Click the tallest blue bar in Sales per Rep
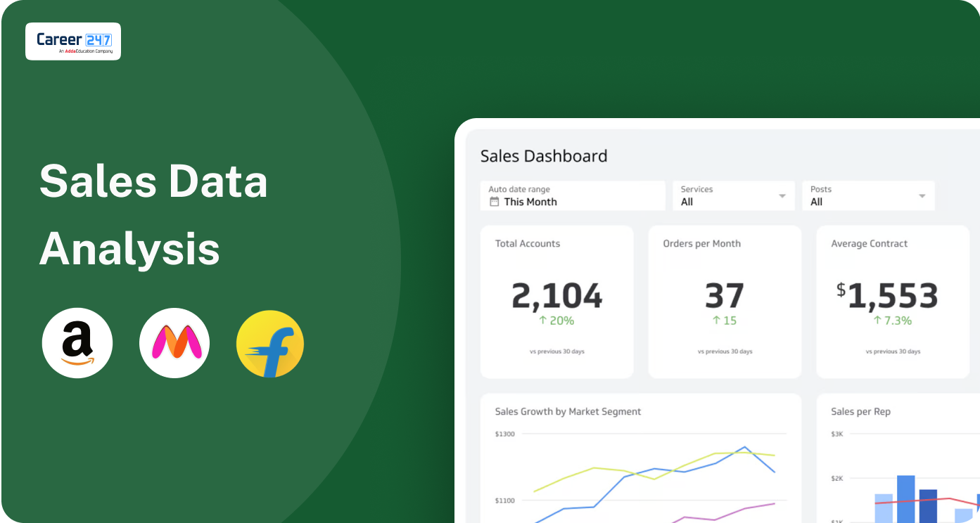This screenshot has height=523, width=980. (906, 498)
